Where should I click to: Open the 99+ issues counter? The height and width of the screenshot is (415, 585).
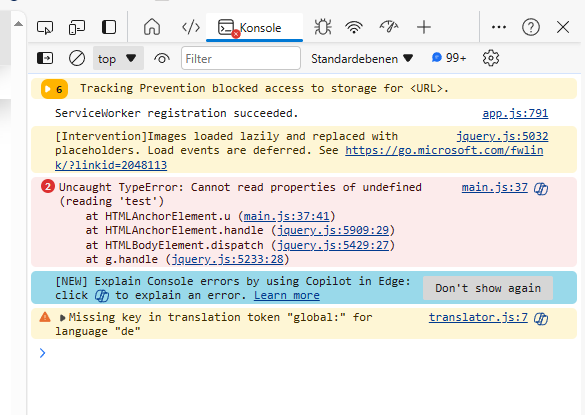[449, 58]
